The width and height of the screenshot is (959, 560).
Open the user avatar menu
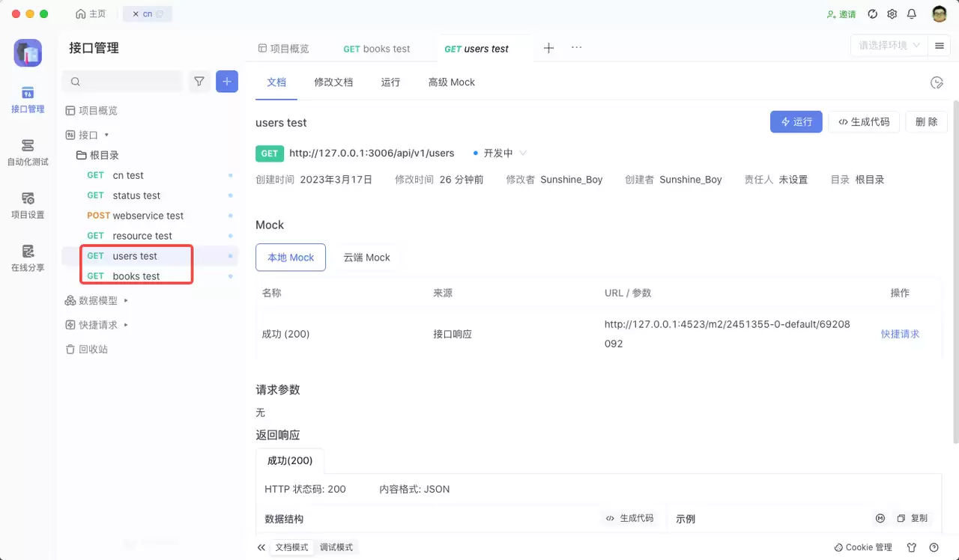pos(940,14)
